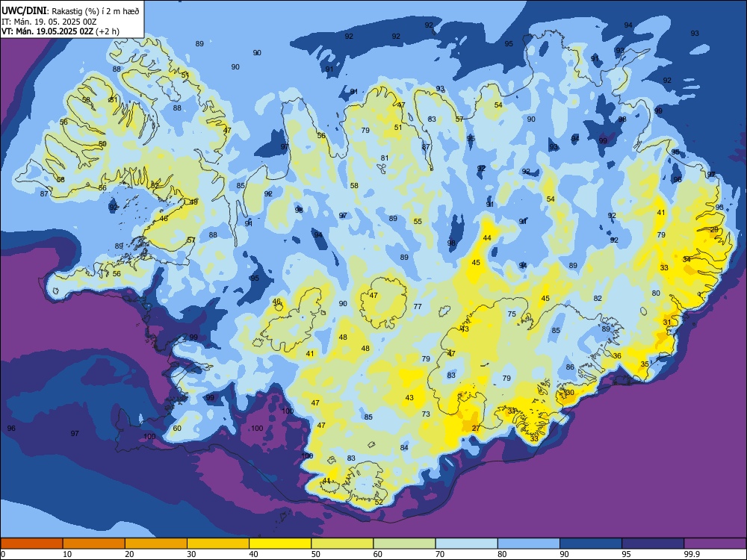Select the 90–95 dark blue legend swatch
Screen dimensions: 747x560
coord(591,544)
